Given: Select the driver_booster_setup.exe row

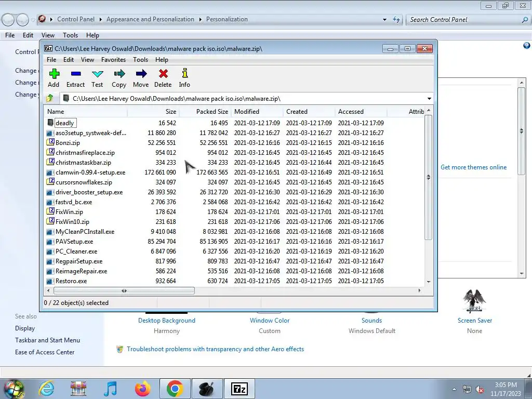Looking at the screenshot, I should (234, 192).
